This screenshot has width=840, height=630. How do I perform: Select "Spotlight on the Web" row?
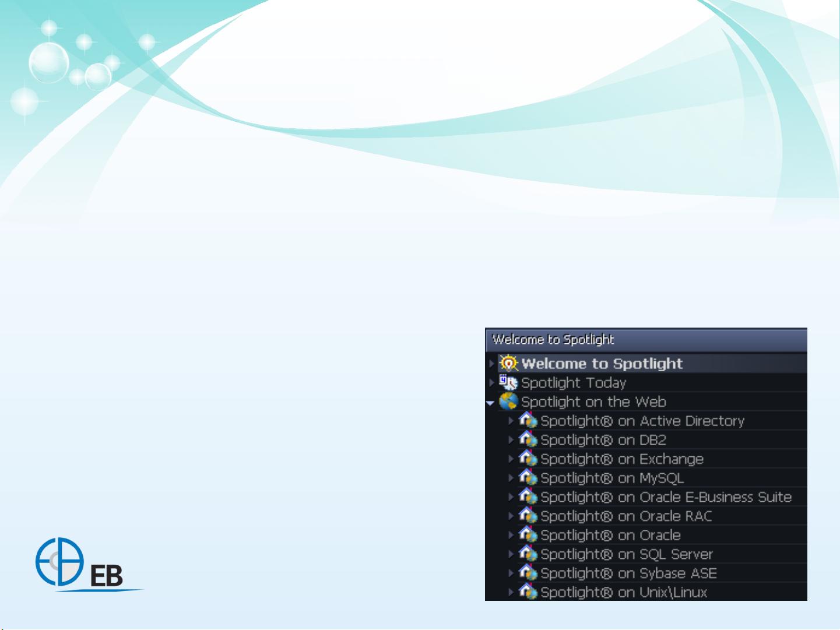coord(593,402)
